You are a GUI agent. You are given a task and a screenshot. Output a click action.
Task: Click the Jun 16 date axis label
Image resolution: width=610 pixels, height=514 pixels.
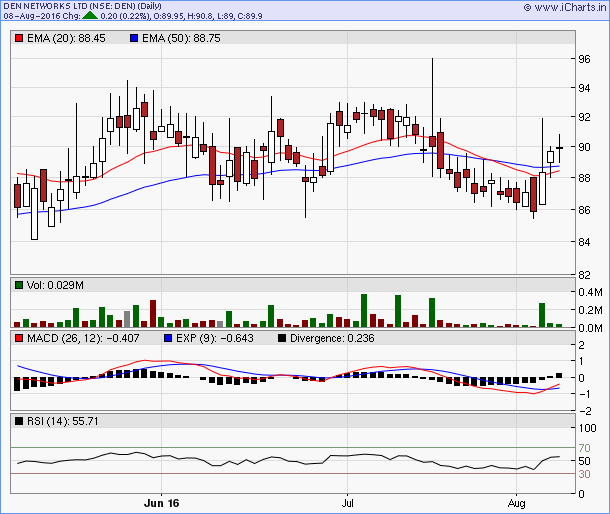pyautogui.click(x=161, y=503)
